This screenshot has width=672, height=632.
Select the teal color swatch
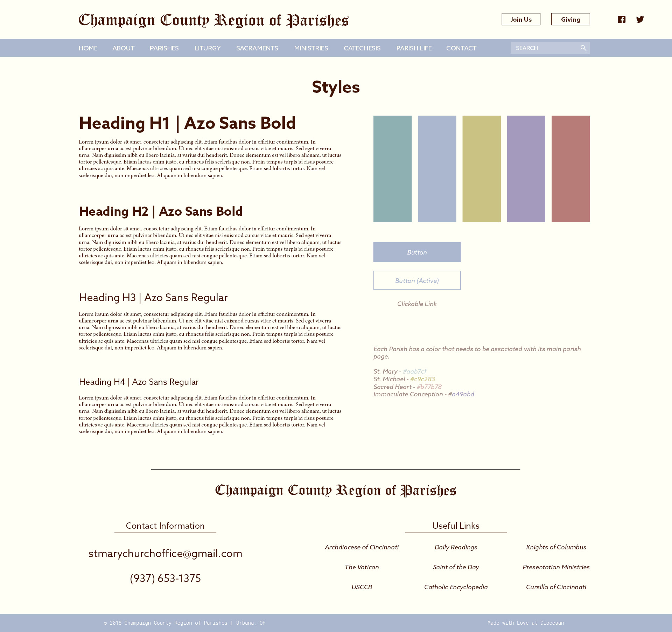392,169
